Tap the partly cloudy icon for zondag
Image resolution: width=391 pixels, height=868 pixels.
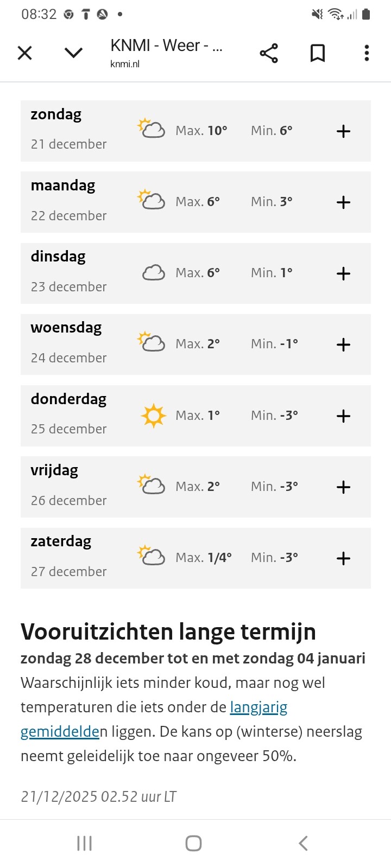coord(152,129)
